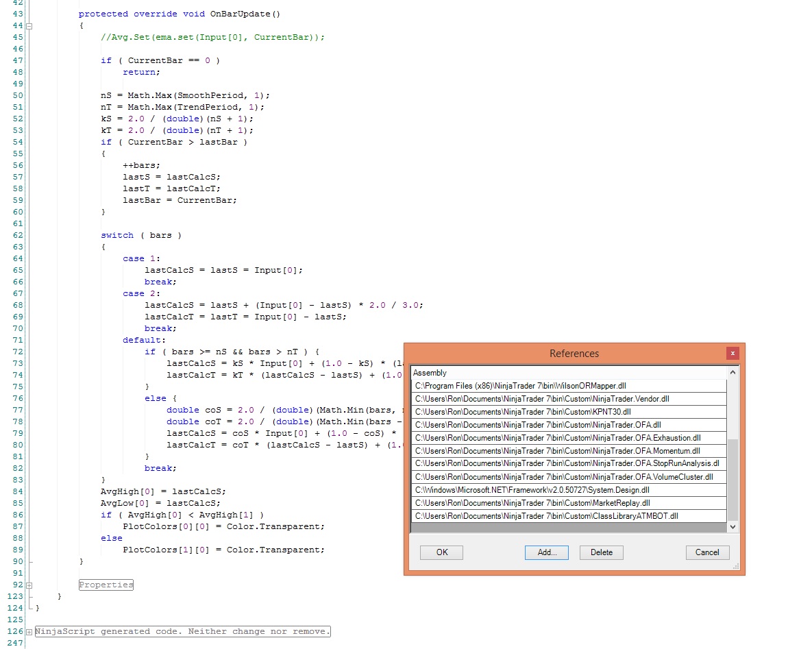Select the NinjaTrader.OFA.StopRunAnalysis.dll row

tap(568, 463)
